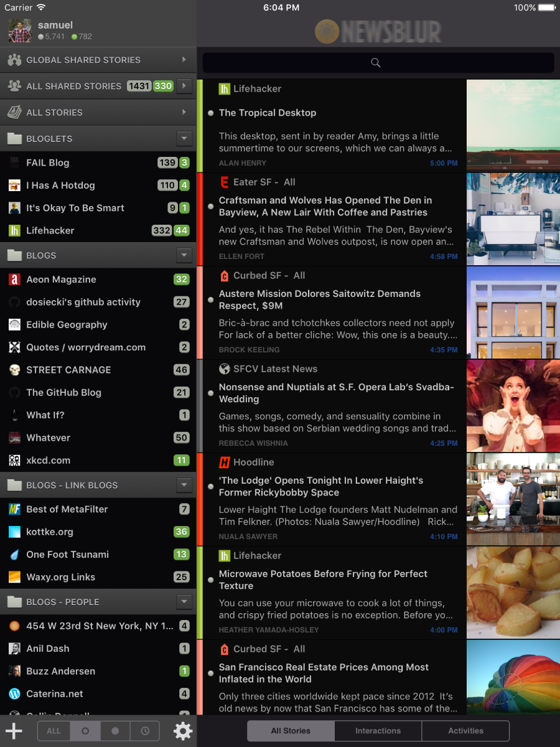This screenshot has width=560, height=747.
Task: Select the FAIL Blog feed favicon
Action: pyautogui.click(x=14, y=162)
